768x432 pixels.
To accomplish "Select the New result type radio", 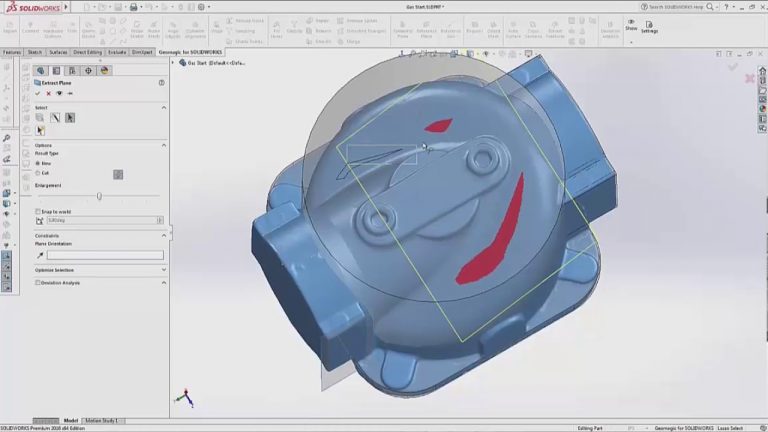I will coord(39,163).
